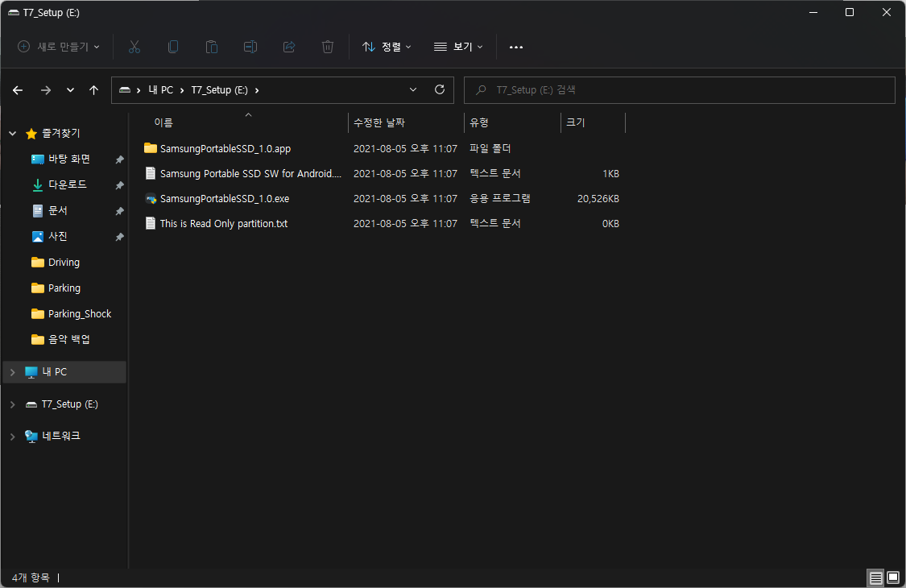Viewport: 906px width, 588px height.
Task: Click pin icon next to Downloads (다운로드)
Action: (120, 185)
